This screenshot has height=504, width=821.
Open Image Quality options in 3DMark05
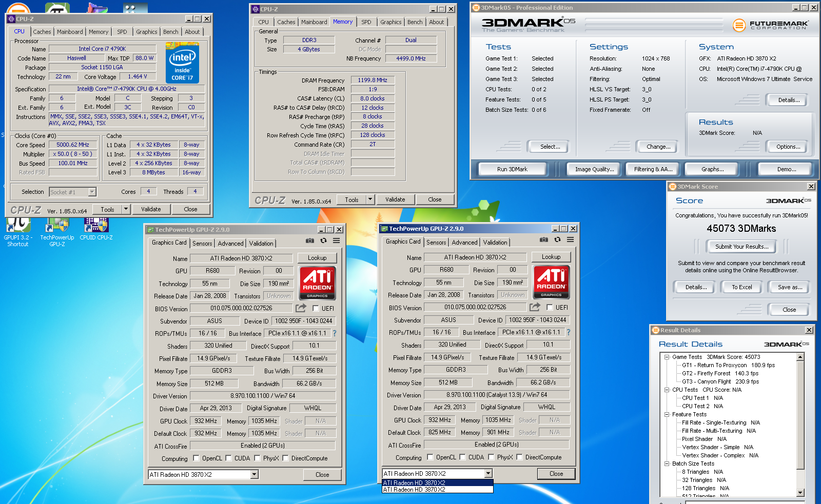pos(594,169)
